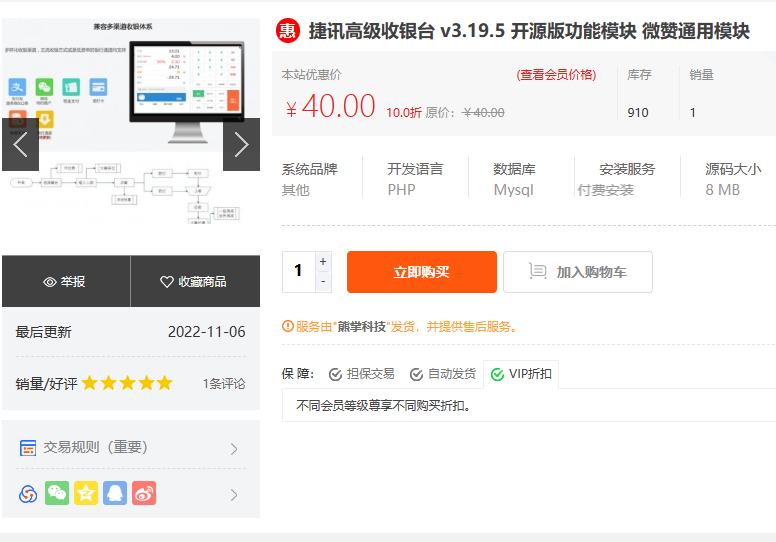Click the 8 MB source size value
Image resolution: width=776 pixels, height=542 pixels.
[723, 190]
